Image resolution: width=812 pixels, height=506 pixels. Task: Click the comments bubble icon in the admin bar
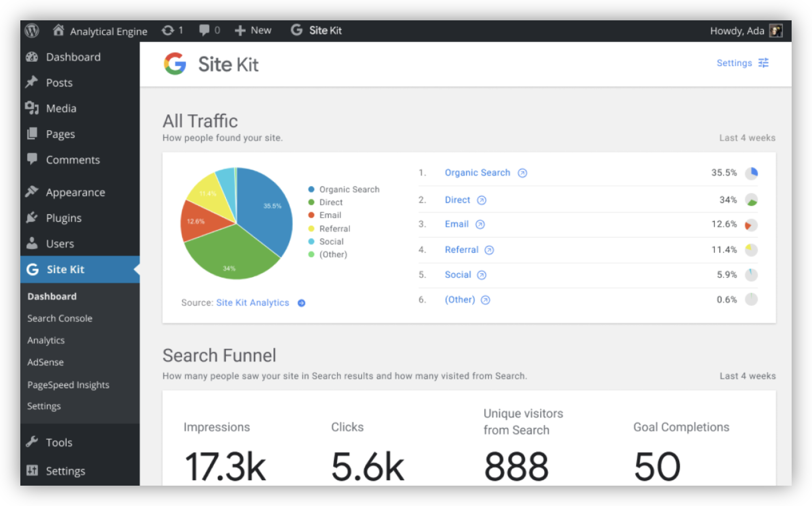pos(204,30)
